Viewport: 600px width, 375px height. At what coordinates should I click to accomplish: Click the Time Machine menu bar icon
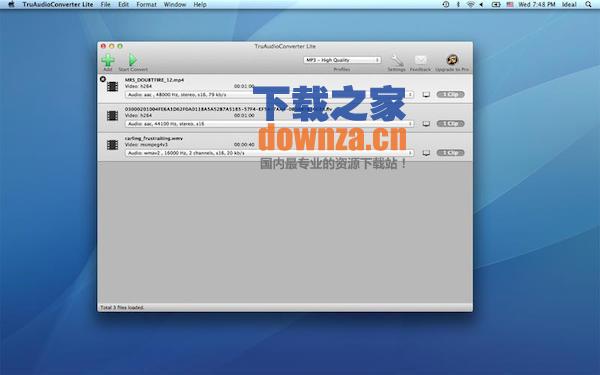coord(446,5)
